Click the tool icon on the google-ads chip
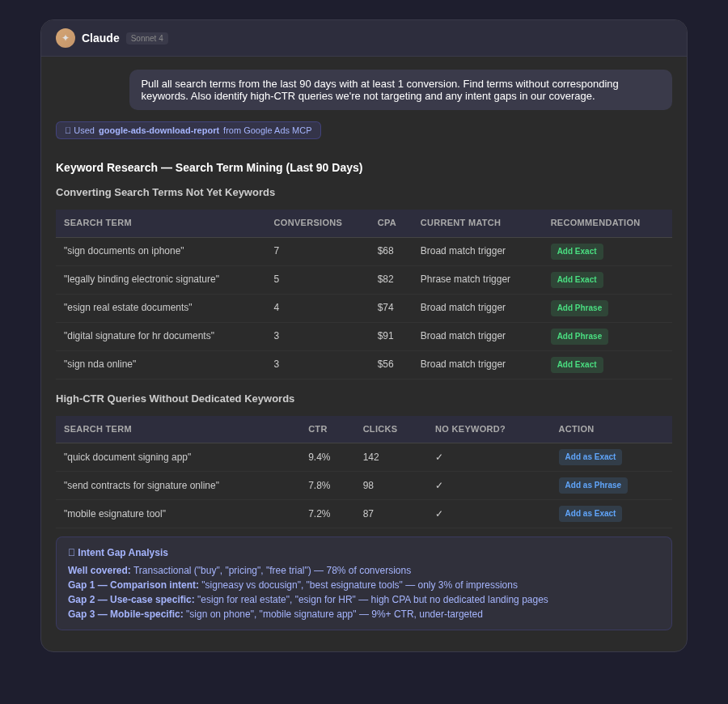This screenshot has width=728, height=704. point(68,130)
